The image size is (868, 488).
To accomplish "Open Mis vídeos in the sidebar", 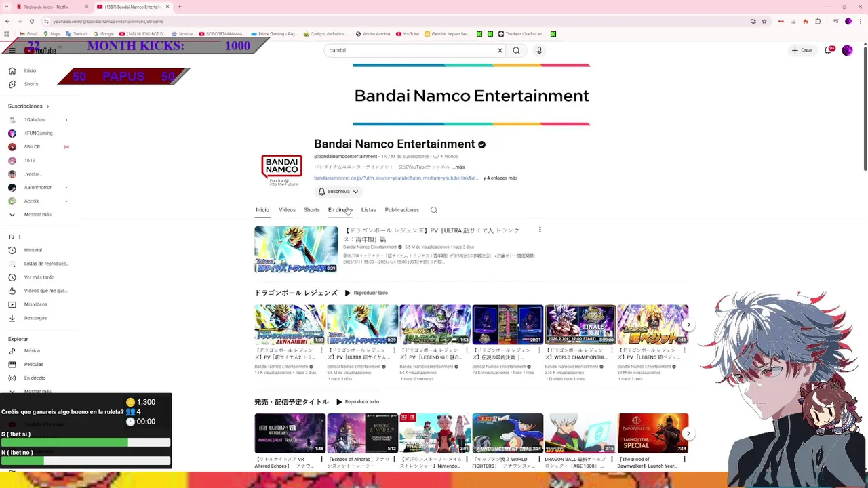I will coord(28,304).
